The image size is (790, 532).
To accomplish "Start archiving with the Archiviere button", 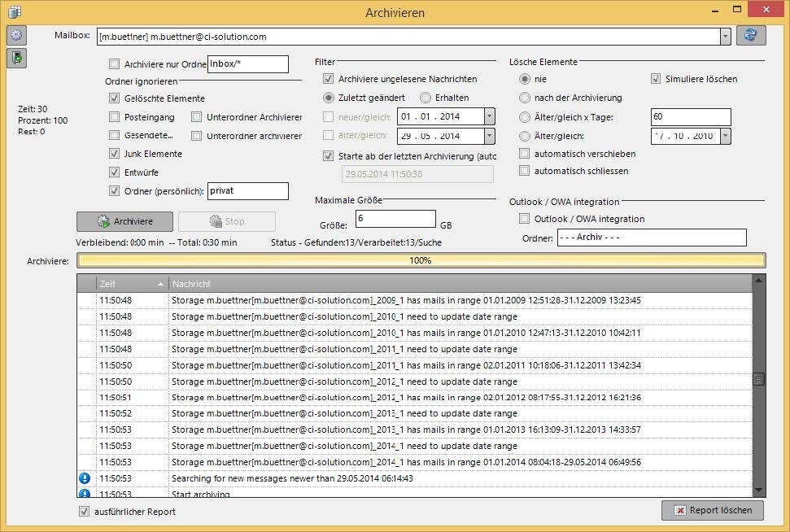I will pos(124,221).
